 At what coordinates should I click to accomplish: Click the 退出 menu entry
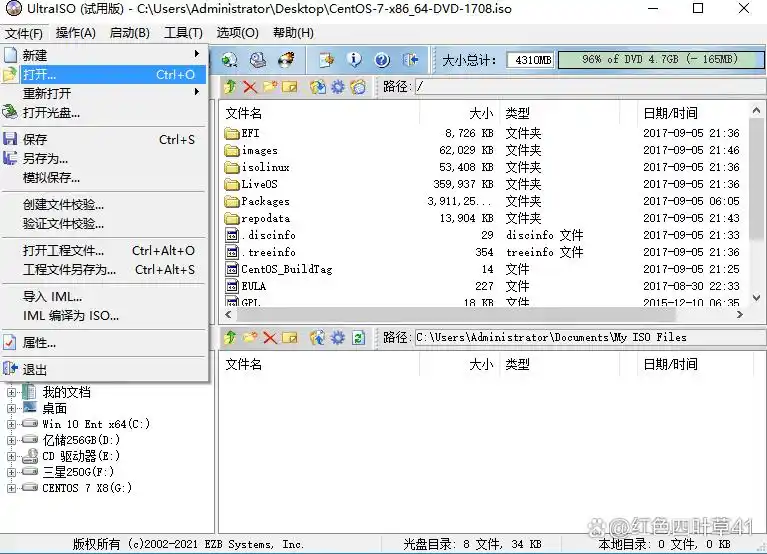35,369
